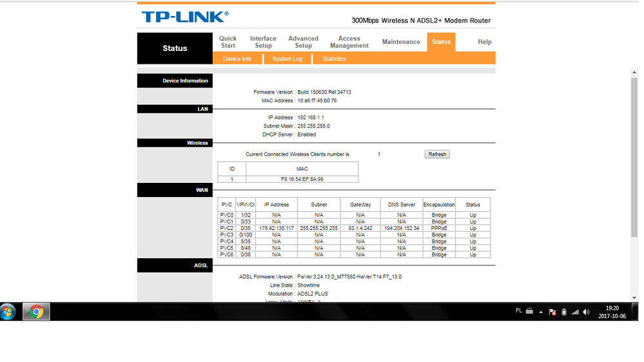
Task: Click the 8/48 VPI/VCI cell
Action: point(246,248)
